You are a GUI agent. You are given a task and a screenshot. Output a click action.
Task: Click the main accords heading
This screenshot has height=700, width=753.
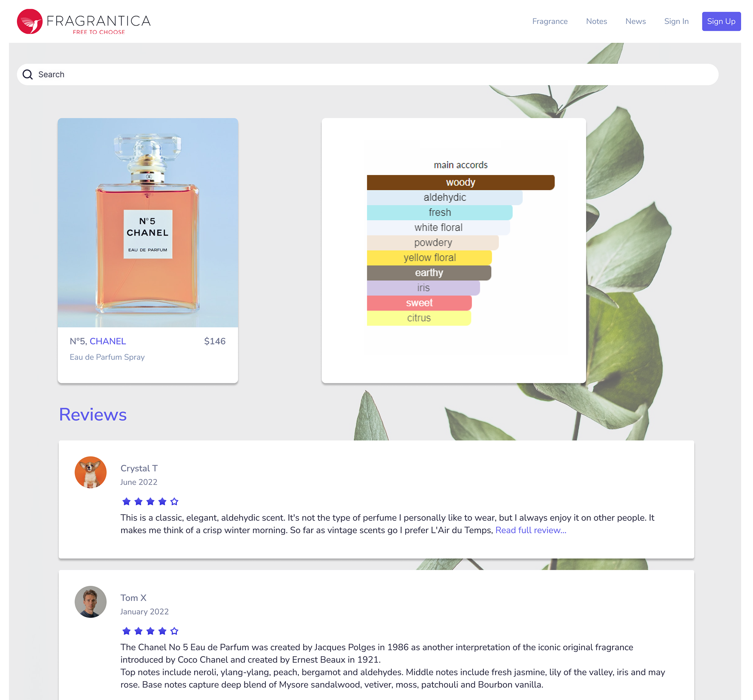point(461,165)
